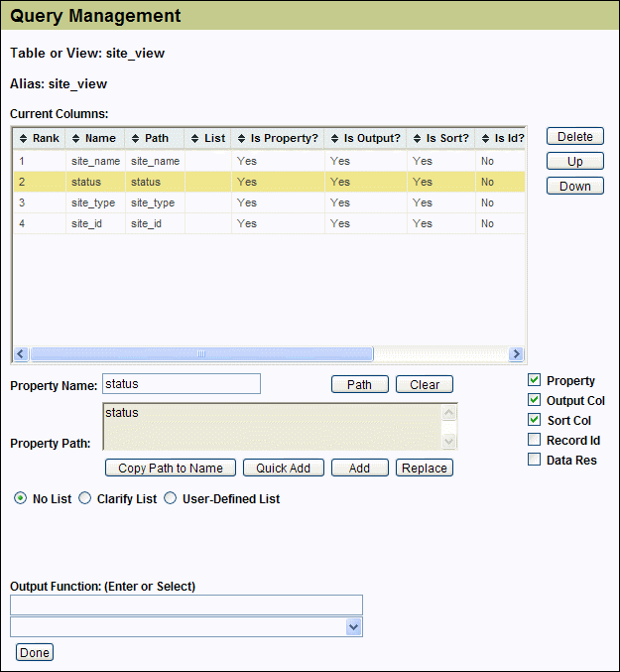Move selected column Up
620x672 pixels.
pos(575,161)
